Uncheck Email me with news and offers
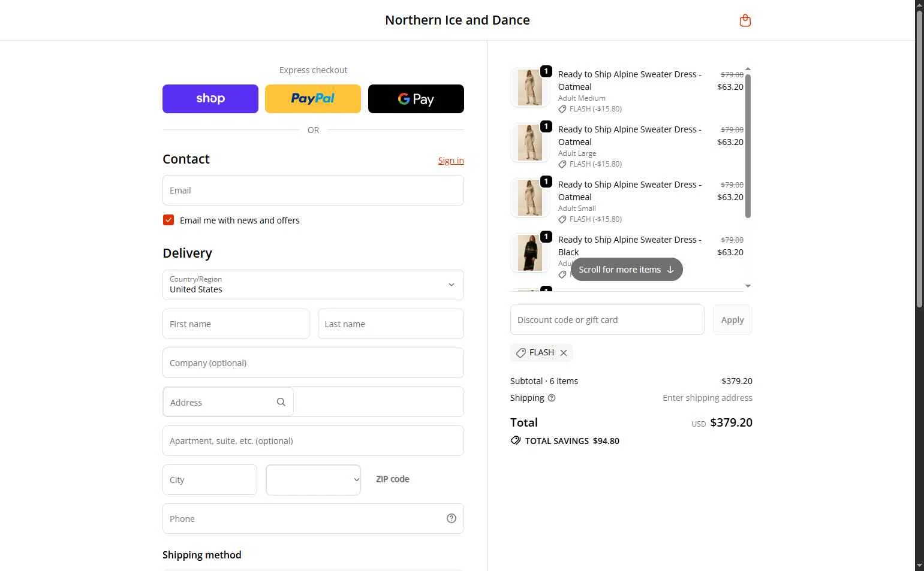This screenshot has width=924, height=571. tap(168, 220)
